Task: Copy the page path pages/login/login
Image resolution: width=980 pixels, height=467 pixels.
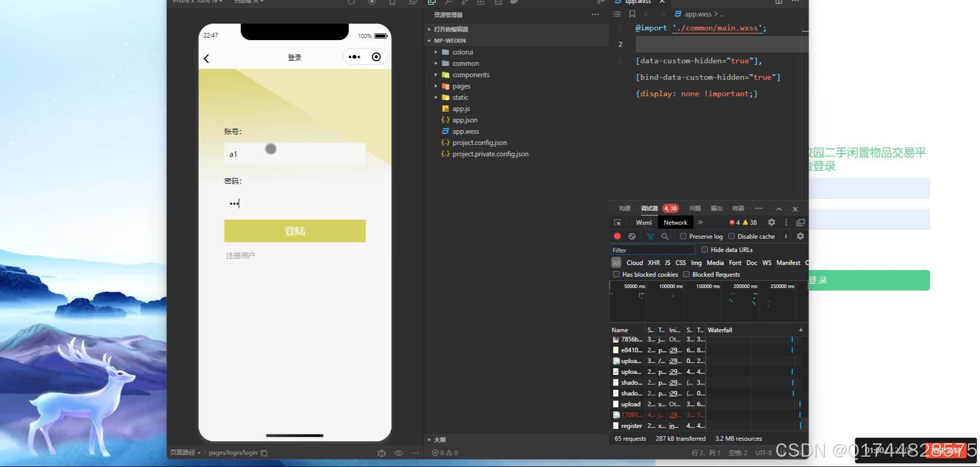Action: (264, 453)
